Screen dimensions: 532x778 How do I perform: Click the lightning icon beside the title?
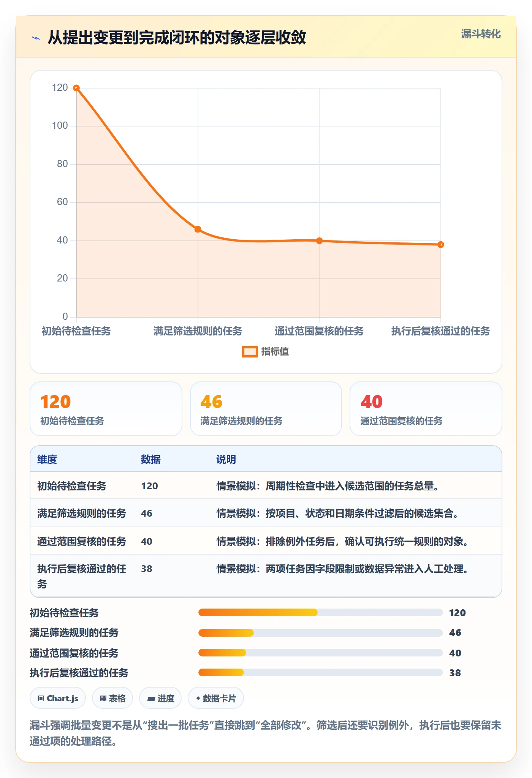pyautogui.click(x=36, y=38)
